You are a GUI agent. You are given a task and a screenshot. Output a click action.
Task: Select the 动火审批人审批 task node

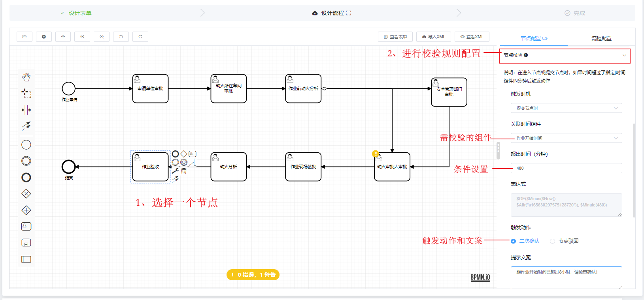(x=392, y=167)
